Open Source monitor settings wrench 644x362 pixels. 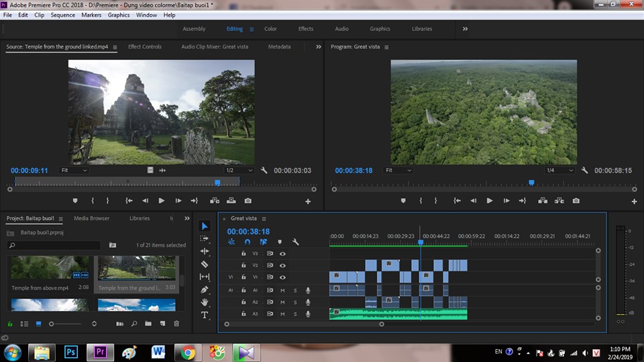pyautogui.click(x=264, y=171)
